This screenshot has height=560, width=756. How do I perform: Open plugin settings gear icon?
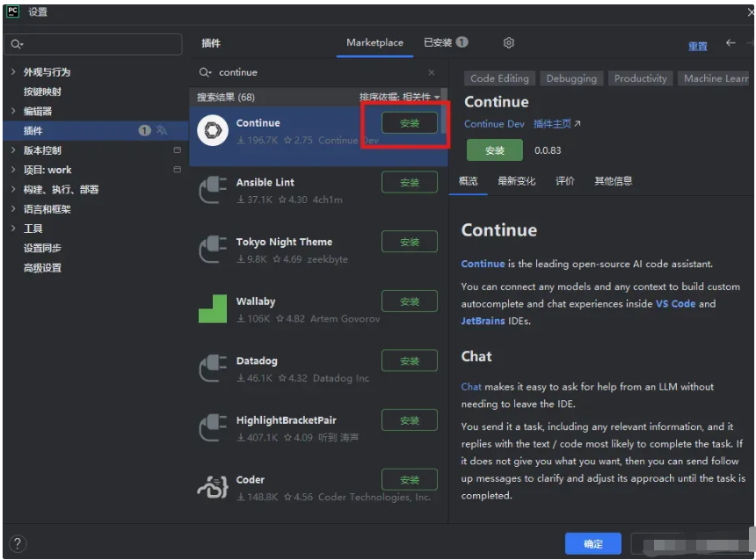point(508,43)
